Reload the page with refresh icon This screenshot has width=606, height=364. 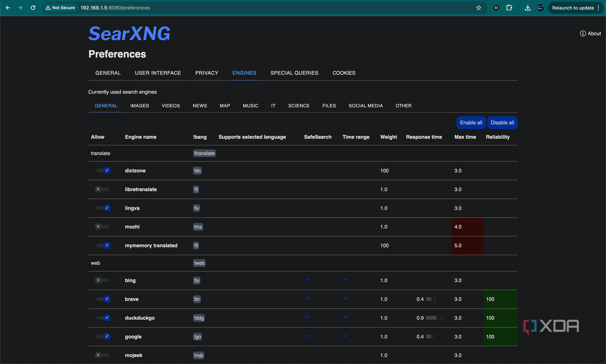(x=33, y=8)
